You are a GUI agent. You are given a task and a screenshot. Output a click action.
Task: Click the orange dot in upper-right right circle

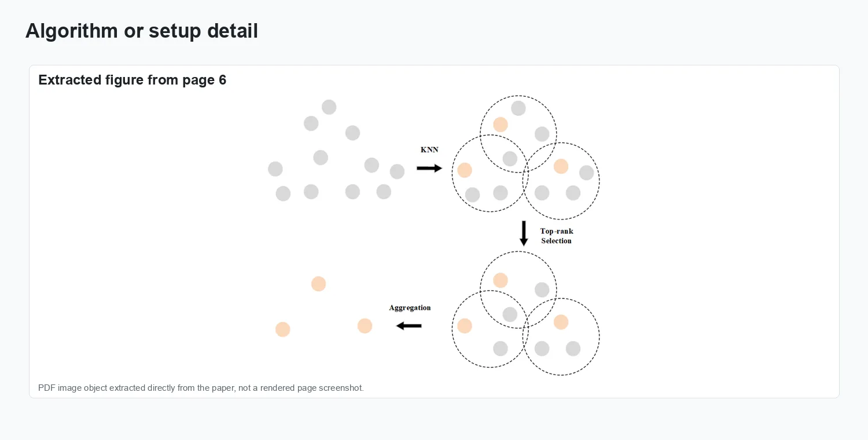coord(561,167)
